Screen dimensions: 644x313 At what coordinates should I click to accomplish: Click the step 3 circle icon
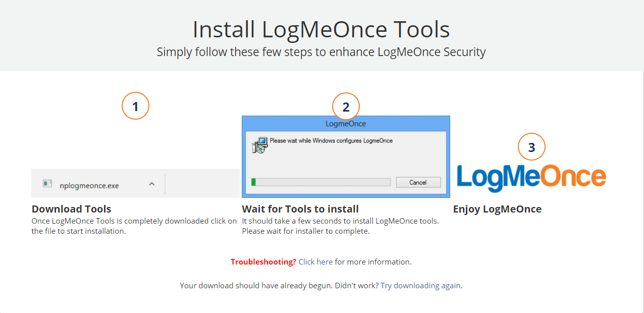531,147
